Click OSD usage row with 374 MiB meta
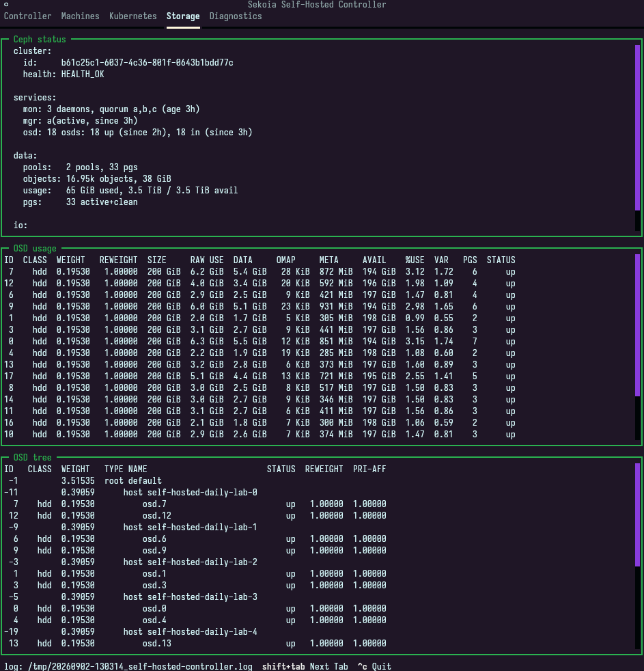Image resolution: width=644 pixels, height=671 pixels. tap(260, 435)
